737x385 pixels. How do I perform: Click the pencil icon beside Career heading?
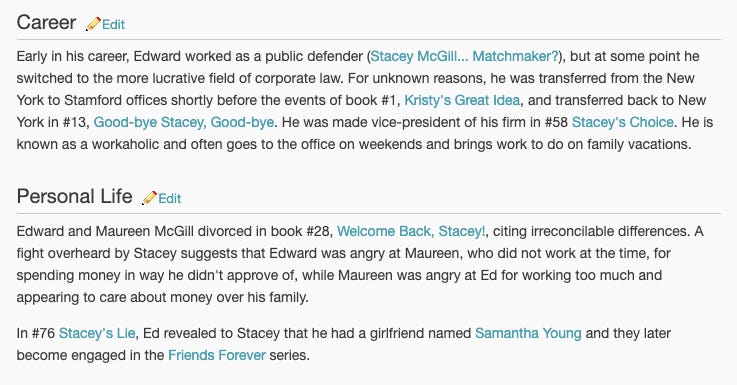(93, 24)
